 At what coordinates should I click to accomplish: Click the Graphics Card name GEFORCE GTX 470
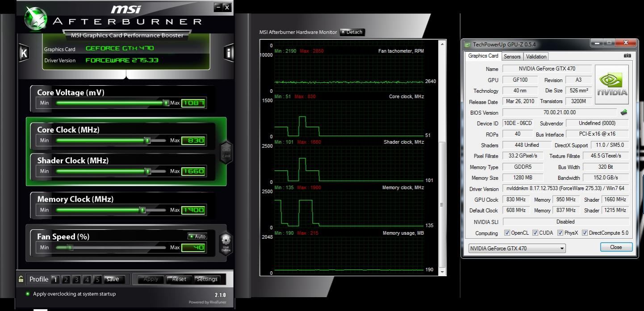[120, 48]
